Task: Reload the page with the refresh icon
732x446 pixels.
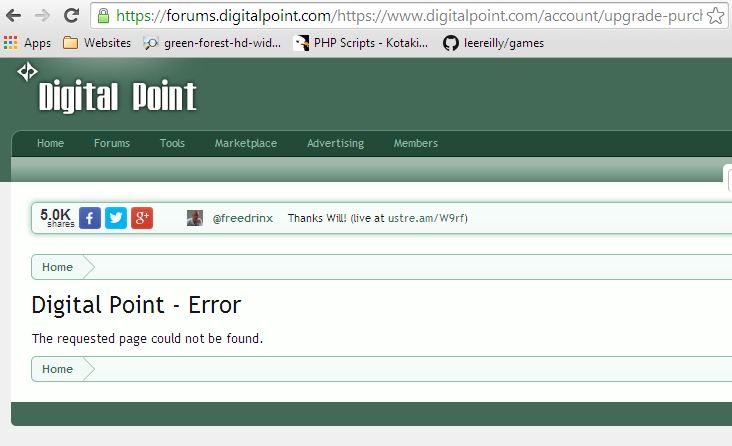Action: (x=71, y=16)
